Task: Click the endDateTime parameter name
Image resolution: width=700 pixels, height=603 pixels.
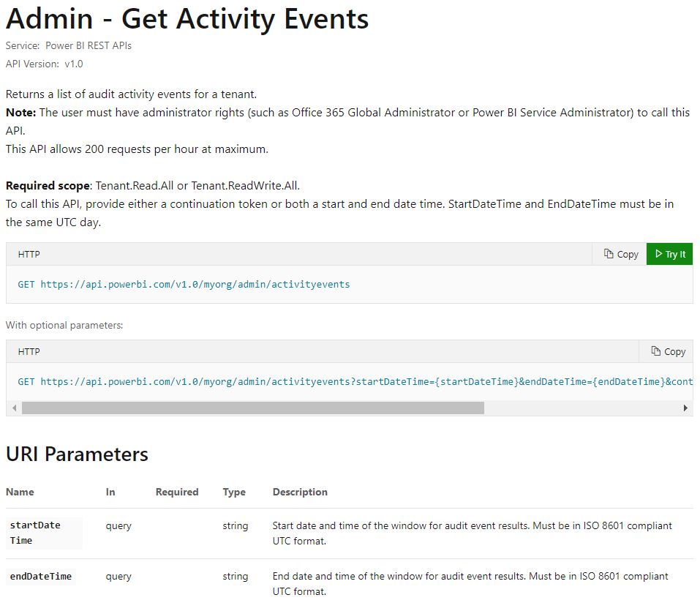Action: click(41, 576)
